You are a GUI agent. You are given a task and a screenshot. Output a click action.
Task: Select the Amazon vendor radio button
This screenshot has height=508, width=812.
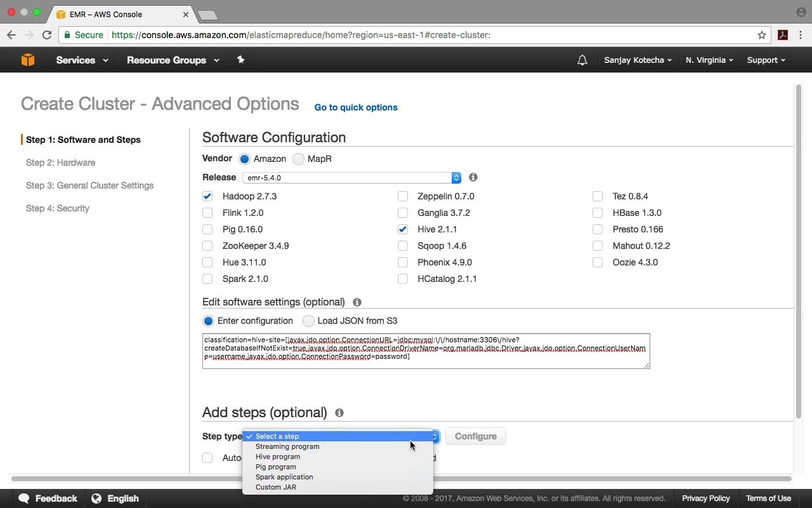point(244,159)
